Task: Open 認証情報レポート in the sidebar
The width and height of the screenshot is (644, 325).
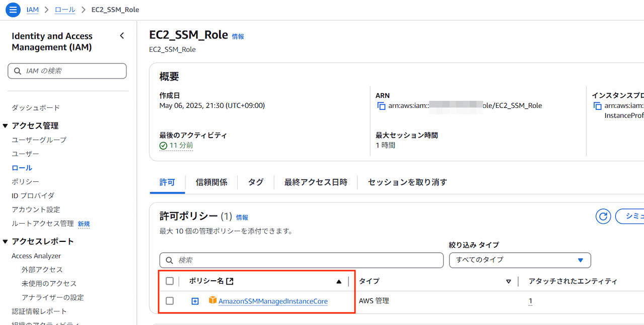Action: click(39, 311)
